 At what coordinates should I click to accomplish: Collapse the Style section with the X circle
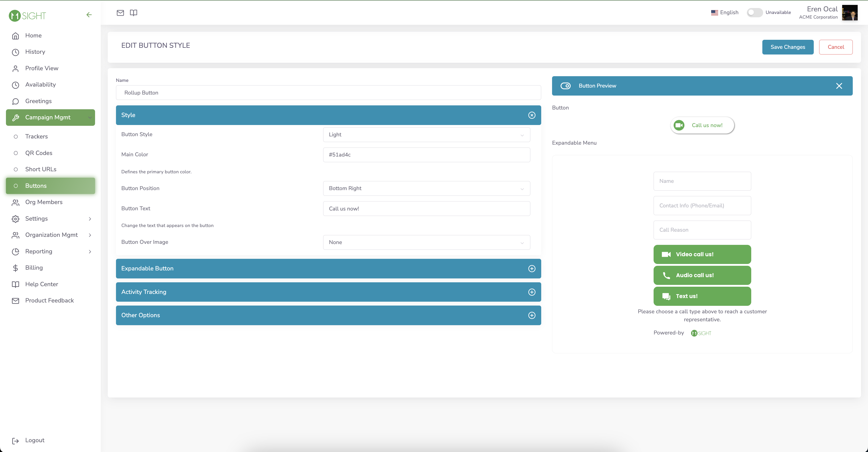click(532, 115)
